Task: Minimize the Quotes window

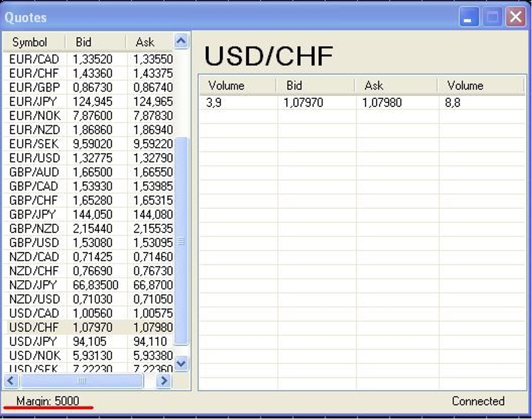Action: [469, 18]
